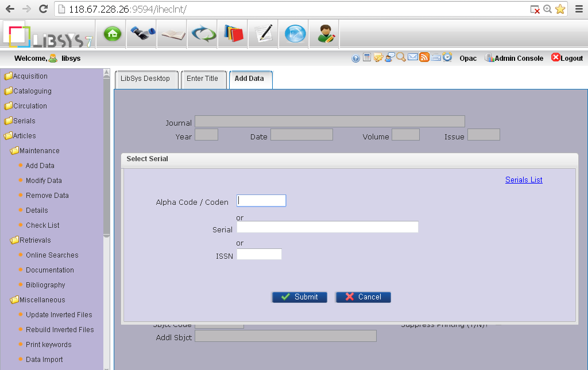Select the pen and paper toolbar icon
The image size is (588, 370).
click(x=263, y=33)
